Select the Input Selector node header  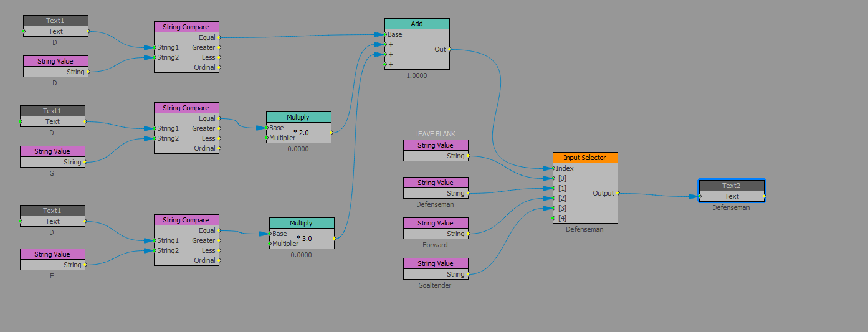pos(585,158)
